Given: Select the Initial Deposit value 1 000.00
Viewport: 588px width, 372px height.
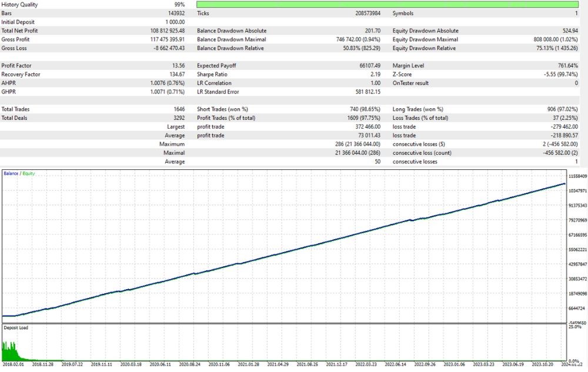Looking at the screenshot, I should pos(172,22).
